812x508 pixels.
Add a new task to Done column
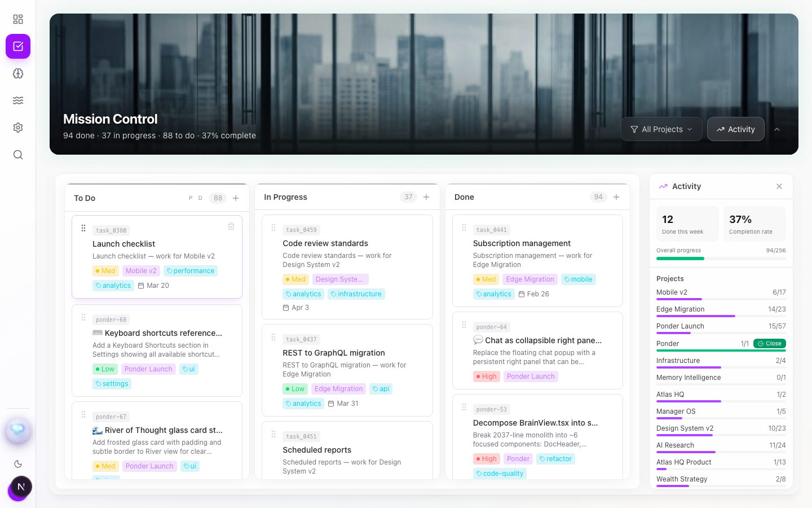click(616, 197)
